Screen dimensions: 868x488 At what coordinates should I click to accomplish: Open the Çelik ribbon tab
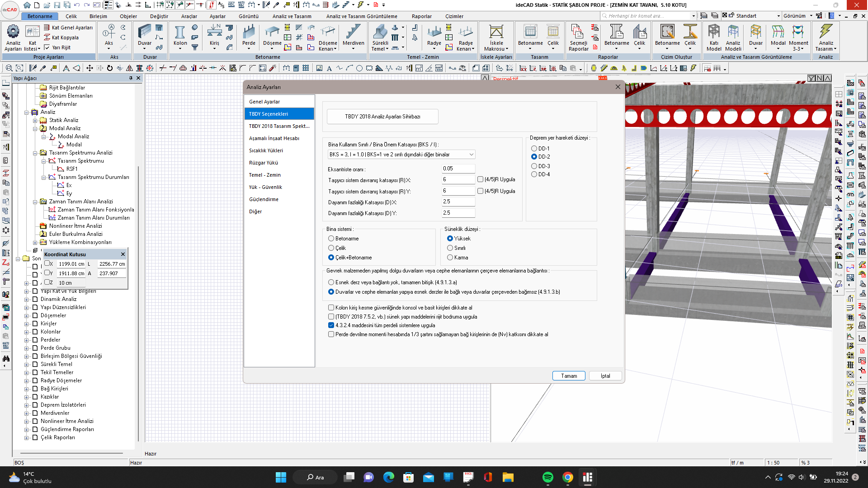click(71, 16)
